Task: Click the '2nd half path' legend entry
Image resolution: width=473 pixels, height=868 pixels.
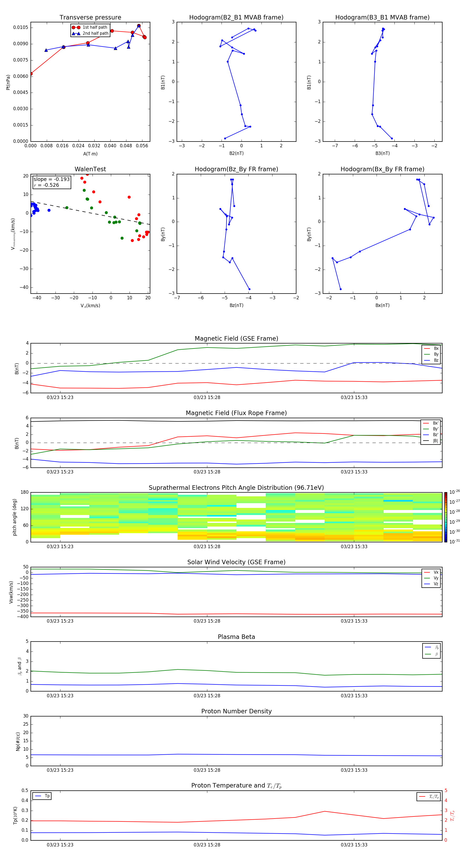Action: pos(90,33)
